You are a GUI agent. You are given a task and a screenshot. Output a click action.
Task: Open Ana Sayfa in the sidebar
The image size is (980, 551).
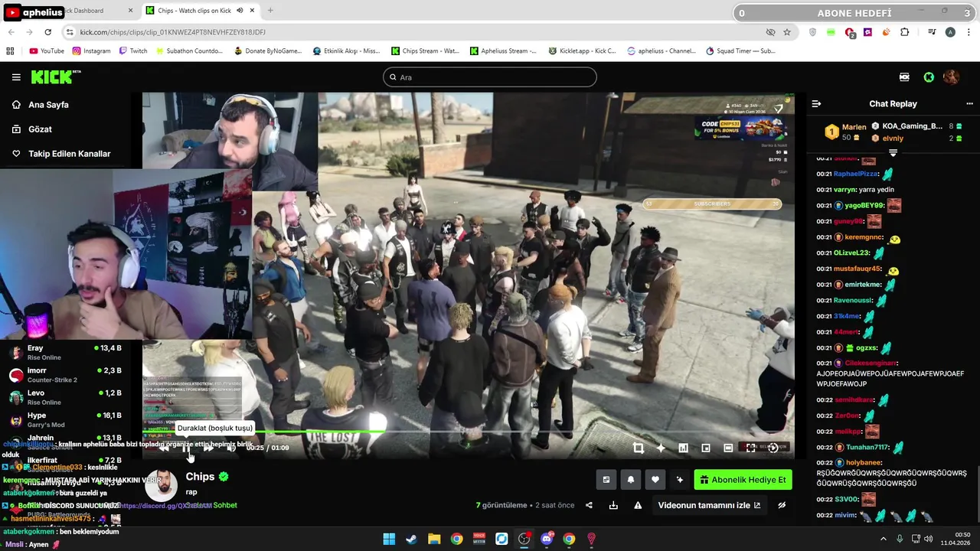pos(48,105)
